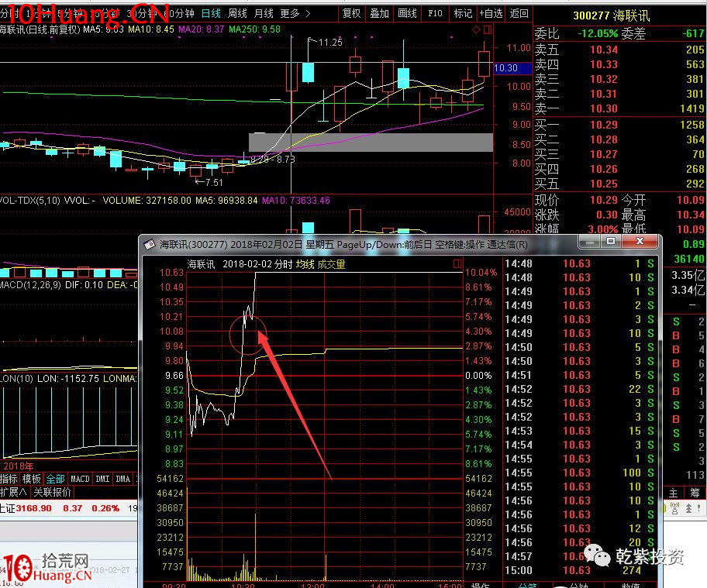Click the MA250: 9.58 indicator label
The image size is (707, 588).
click(254, 29)
